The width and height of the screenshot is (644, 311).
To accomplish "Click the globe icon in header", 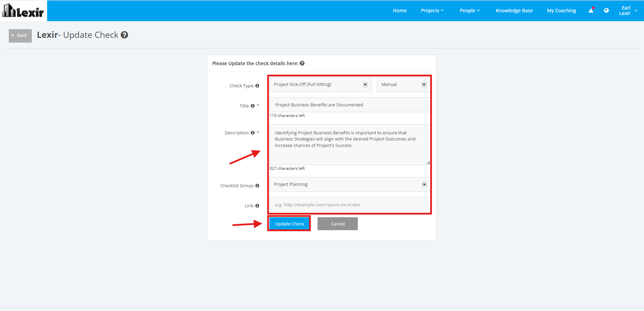I will click(606, 10).
